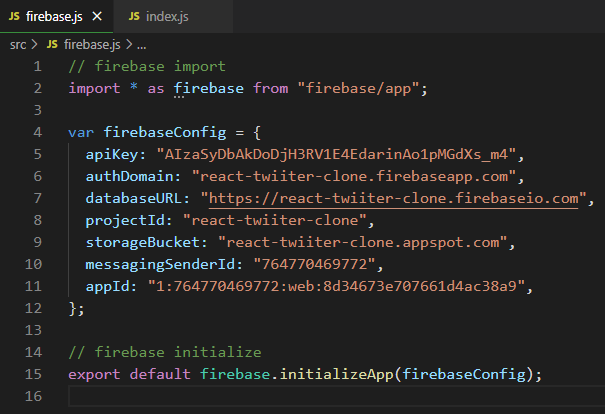Image resolution: width=605 pixels, height=414 pixels.
Task: Click the export keyword on line 15
Action: tap(94, 374)
